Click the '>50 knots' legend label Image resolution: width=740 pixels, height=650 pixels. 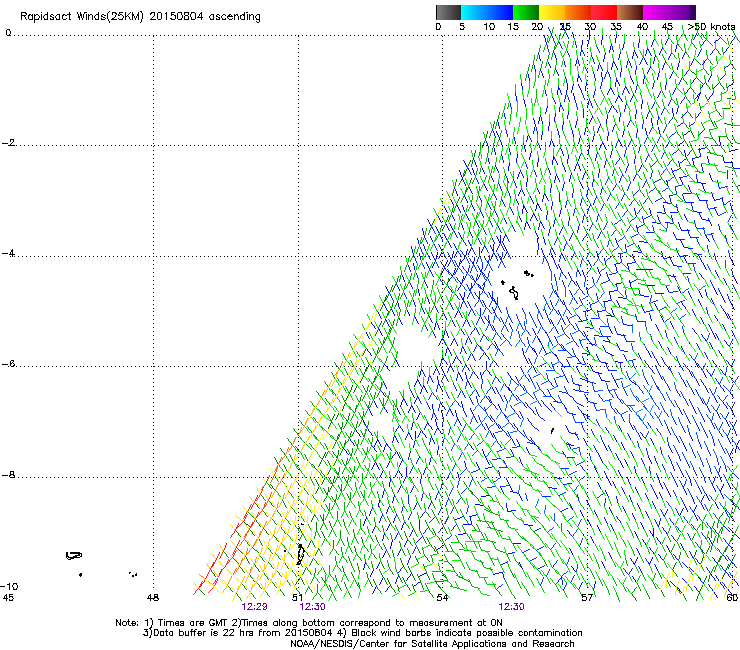click(x=711, y=27)
